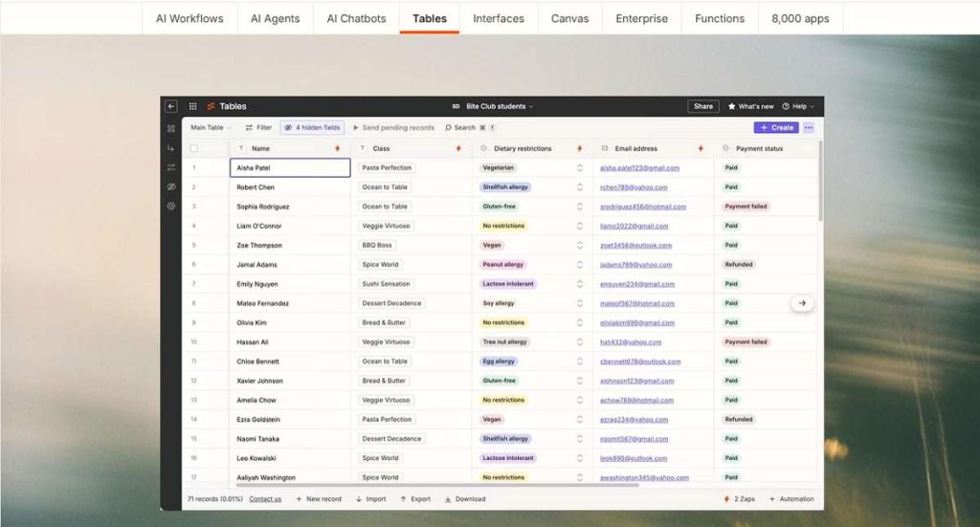Click the Payment status column type icon
This screenshot has width=980, height=527.
(x=725, y=148)
